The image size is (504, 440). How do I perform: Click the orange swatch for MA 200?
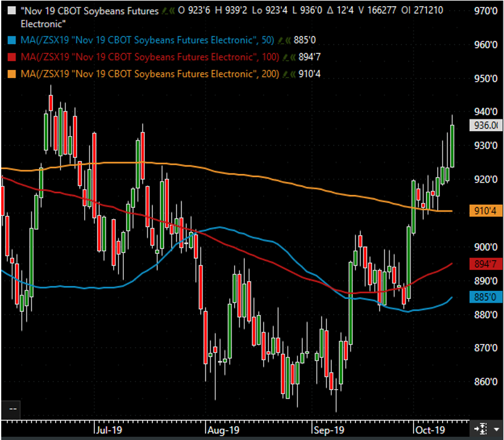(12, 74)
